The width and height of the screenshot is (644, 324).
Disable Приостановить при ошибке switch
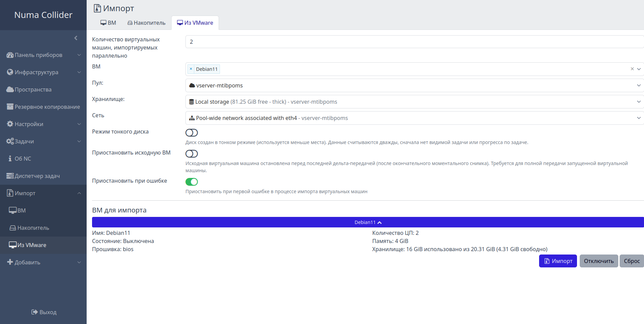pyautogui.click(x=192, y=182)
